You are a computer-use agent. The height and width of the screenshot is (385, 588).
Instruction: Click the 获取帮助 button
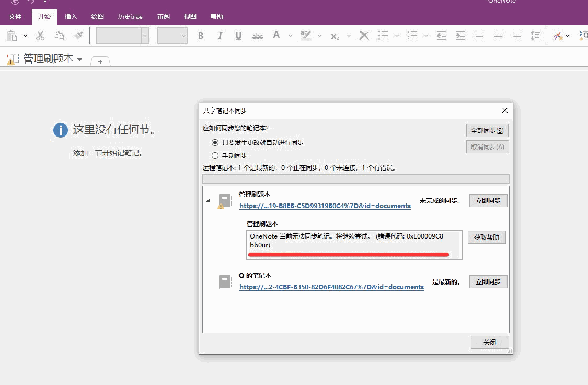(487, 237)
